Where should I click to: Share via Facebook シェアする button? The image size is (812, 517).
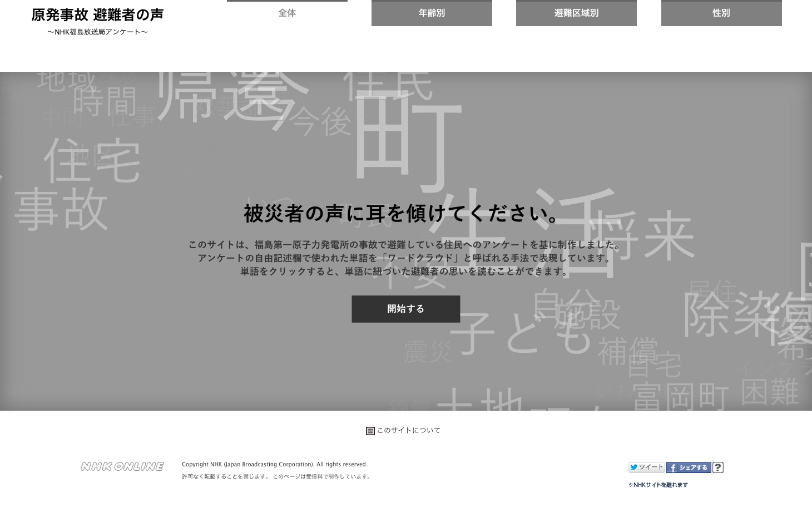(688, 467)
